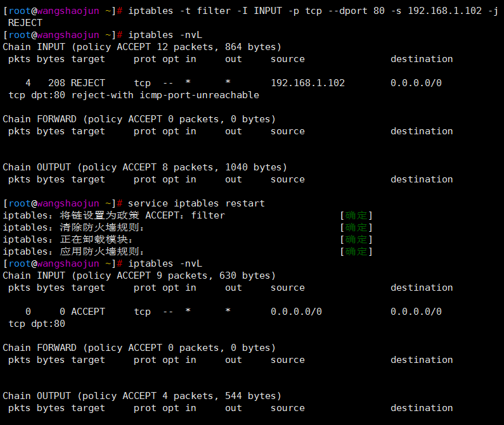Click the '208' bytes value in REJECT row

coord(56,83)
